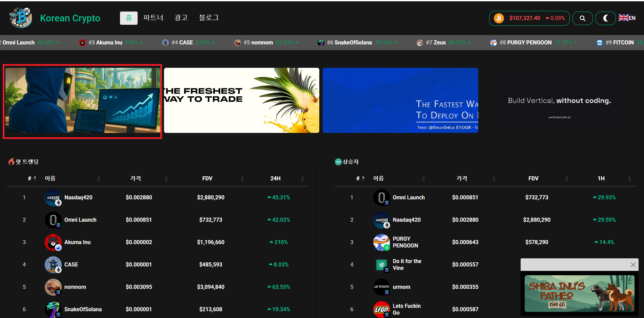Open Nasdaq420 name in hot trending table
Screen dimensions: 644x318
(x=78, y=197)
